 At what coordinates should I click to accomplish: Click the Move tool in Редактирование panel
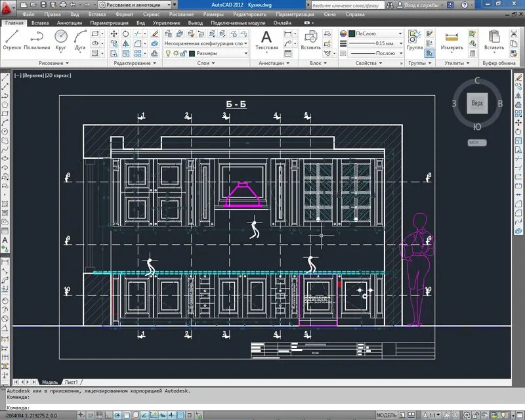pos(114,33)
